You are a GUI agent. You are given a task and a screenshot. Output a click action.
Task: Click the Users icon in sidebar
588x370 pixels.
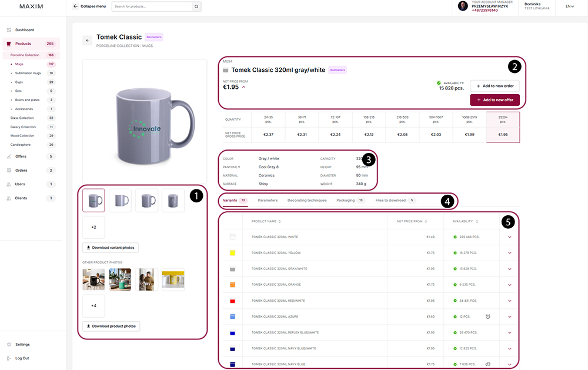(x=9, y=184)
